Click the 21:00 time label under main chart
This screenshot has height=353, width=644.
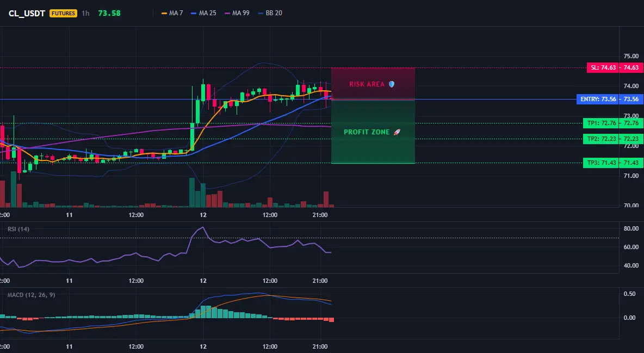click(x=320, y=215)
